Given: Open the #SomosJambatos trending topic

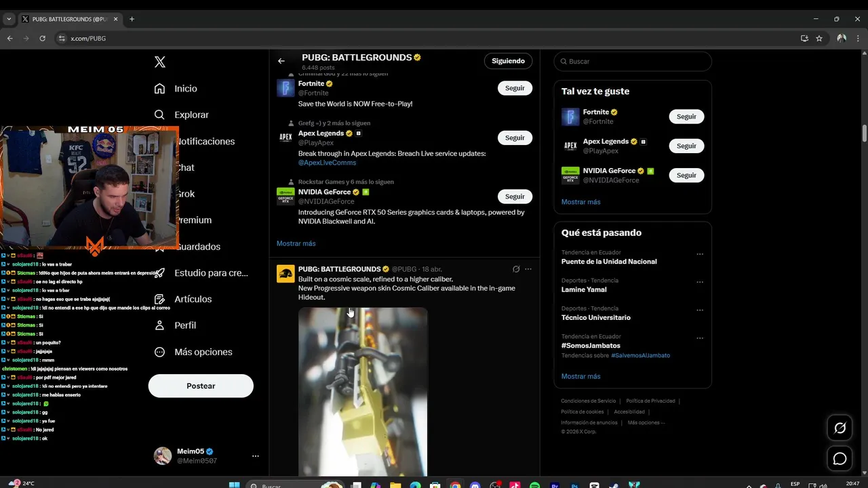Looking at the screenshot, I should pyautogui.click(x=591, y=346).
